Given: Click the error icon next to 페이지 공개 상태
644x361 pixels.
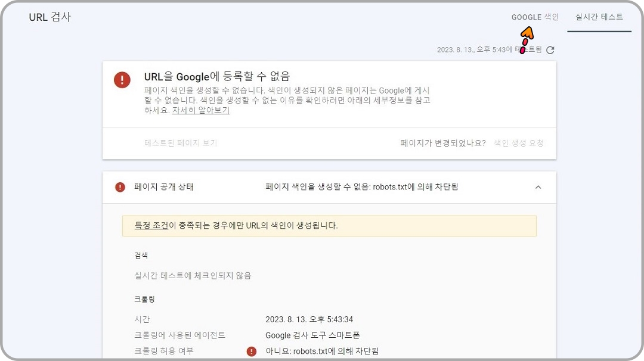Looking at the screenshot, I should coord(120,187).
